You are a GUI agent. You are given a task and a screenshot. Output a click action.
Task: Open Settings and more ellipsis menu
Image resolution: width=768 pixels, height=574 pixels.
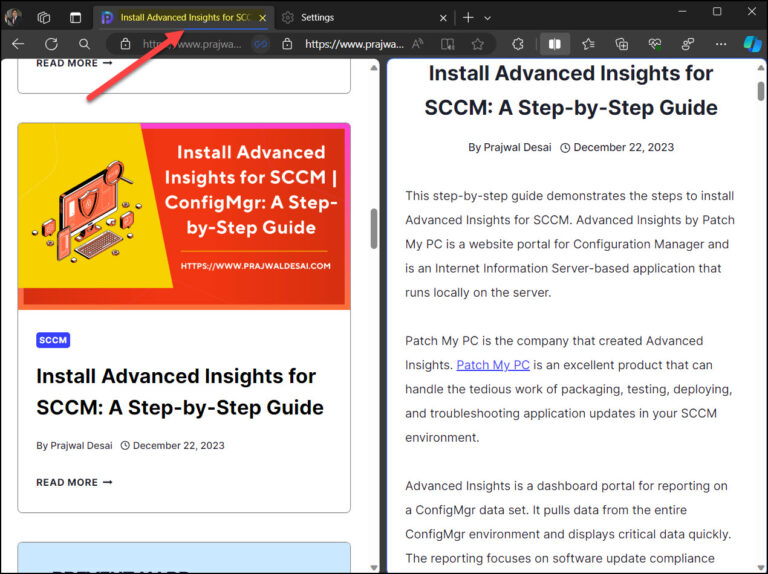click(x=720, y=44)
